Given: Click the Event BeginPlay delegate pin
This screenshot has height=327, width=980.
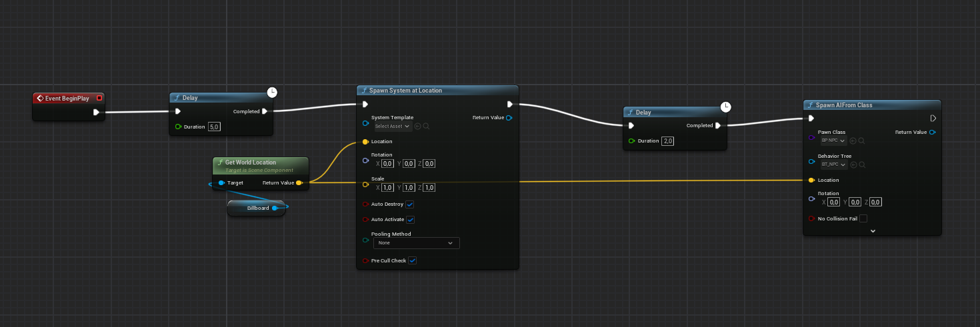Looking at the screenshot, I should coord(99,98).
